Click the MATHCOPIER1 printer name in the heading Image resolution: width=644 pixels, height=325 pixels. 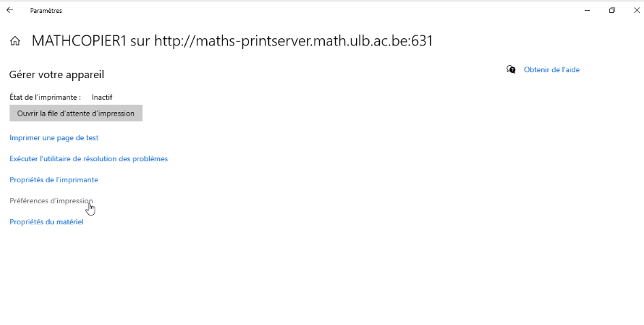(79, 41)
